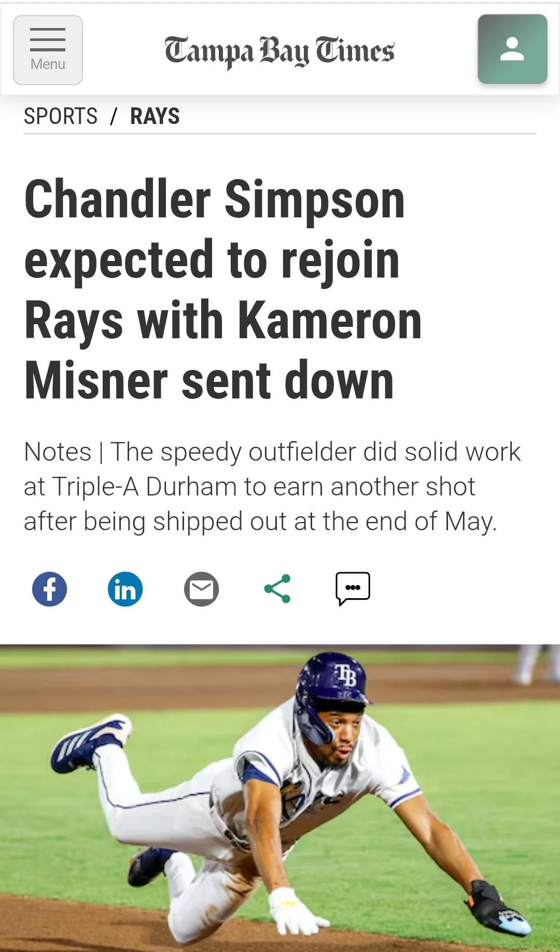560x952 pixels.
Task: Open the green share options icon
Action: 277,589
